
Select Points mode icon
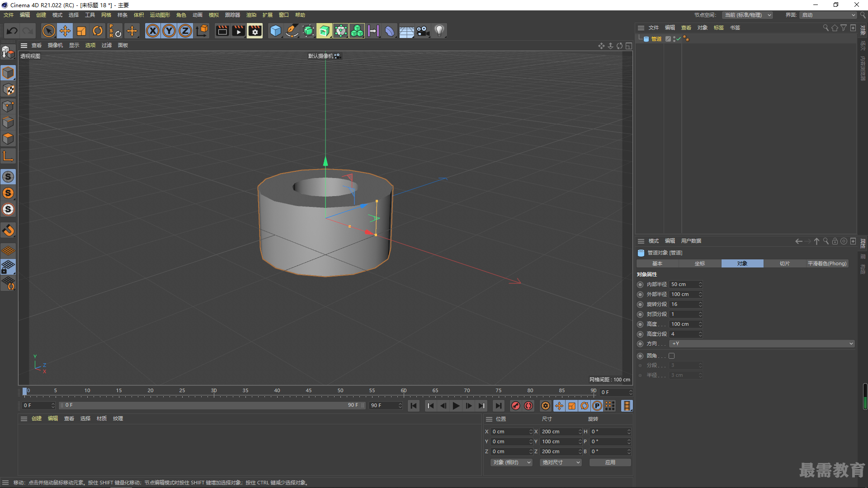(8, 106)
